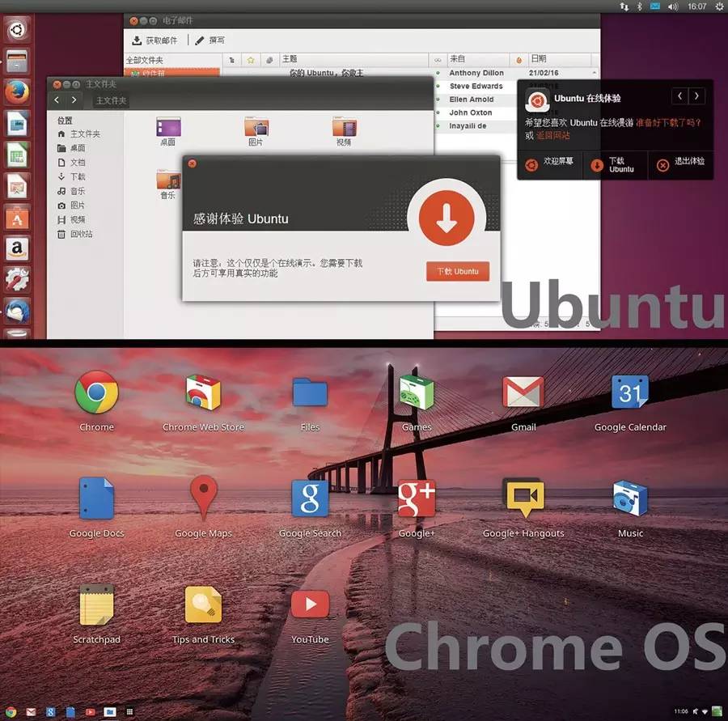Select John Oxton's email in the message list
Viewport: 728px width, 721px height.
(477, 112)
